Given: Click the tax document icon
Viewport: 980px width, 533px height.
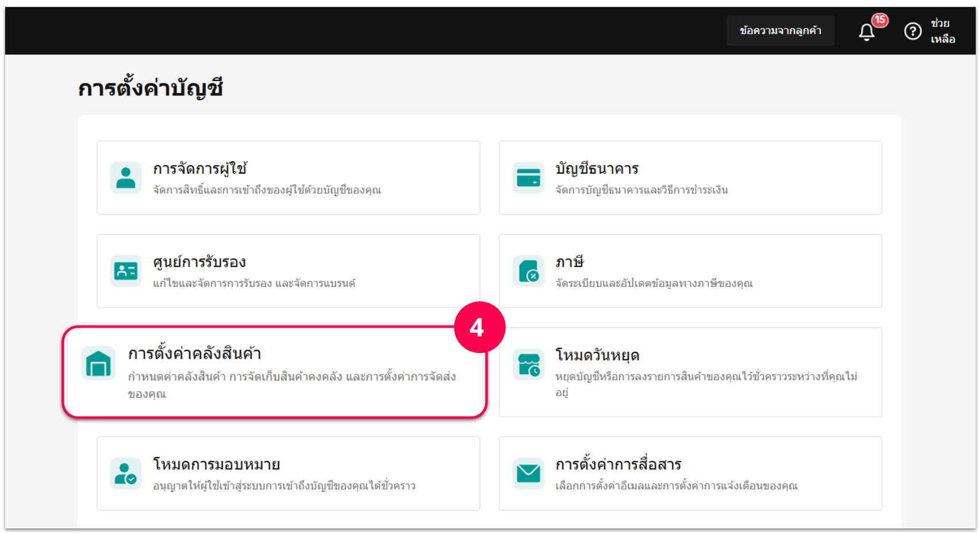Looking at the screenshot, I should point(528,271).
